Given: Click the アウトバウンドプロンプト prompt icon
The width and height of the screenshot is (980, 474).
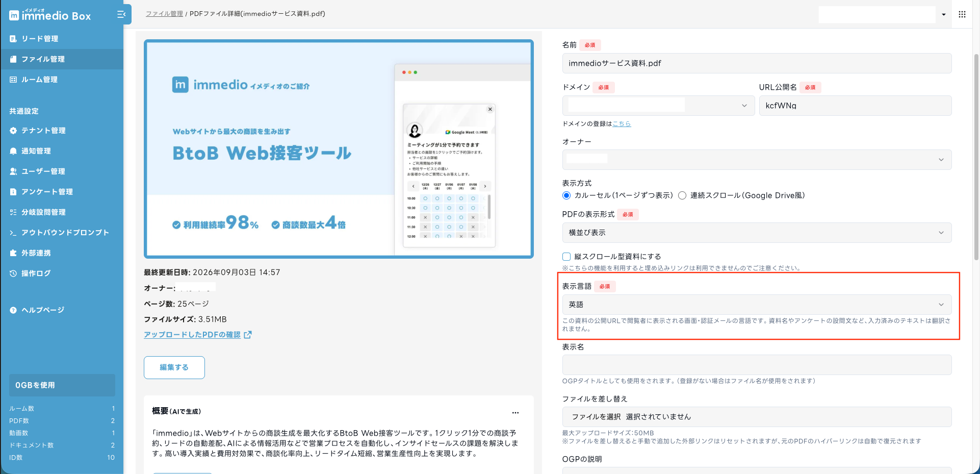Looking at the screenshot, I should click(x=13, y=233).
